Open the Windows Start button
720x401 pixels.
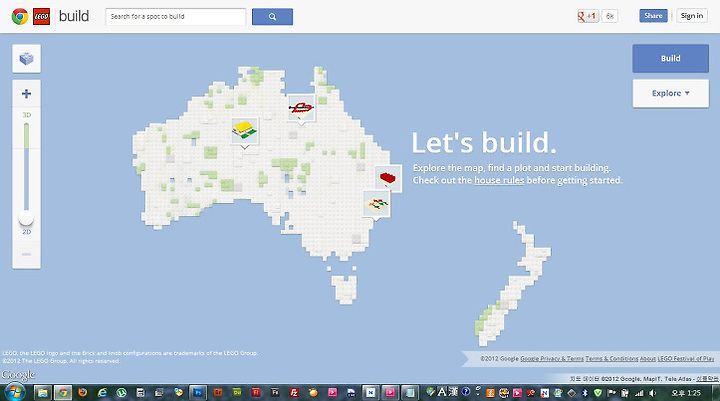click(15, 392)
